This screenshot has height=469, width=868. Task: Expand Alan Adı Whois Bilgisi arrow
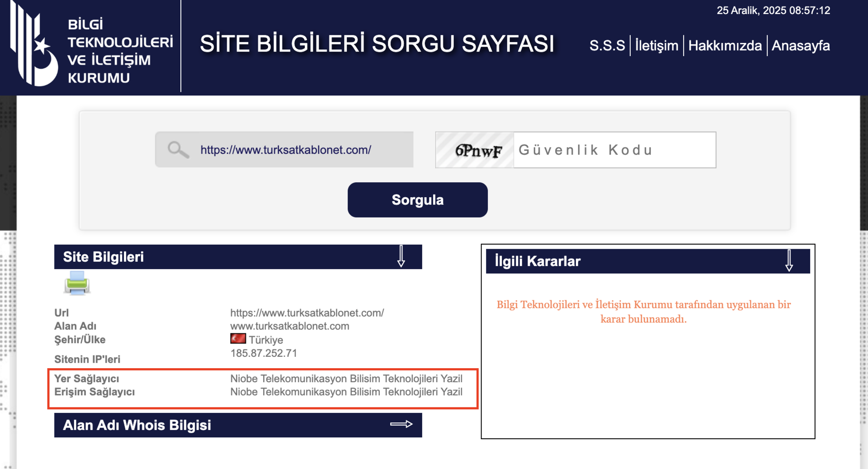click(x=401, y=424)
